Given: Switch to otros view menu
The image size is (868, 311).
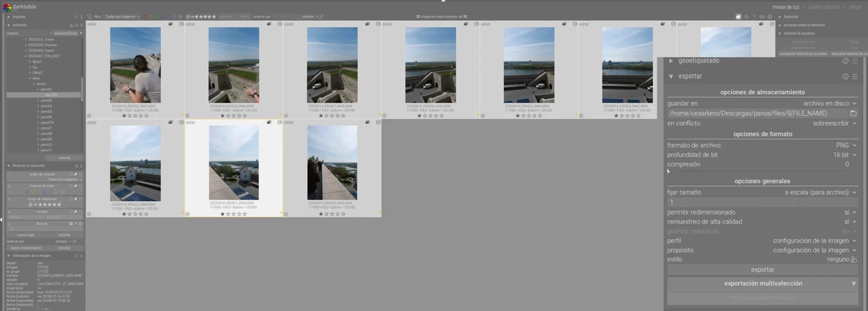Looking at the screenshot, I should 855,7.
